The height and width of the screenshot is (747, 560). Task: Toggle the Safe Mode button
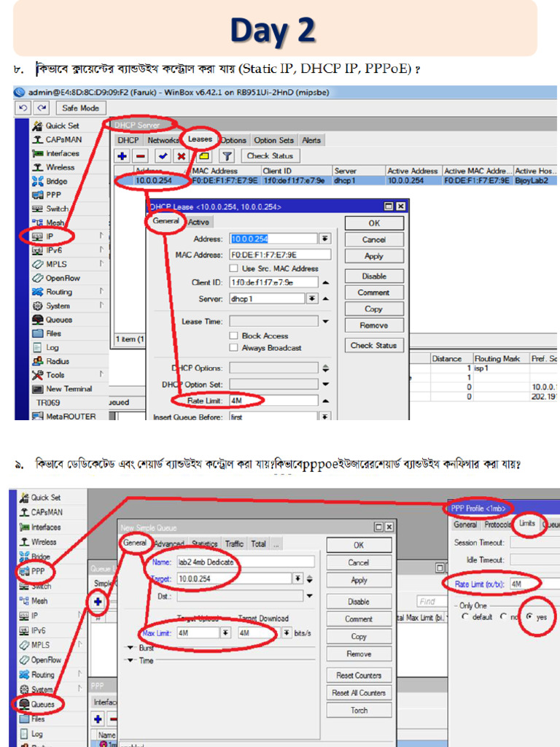(x=80, y=108)
